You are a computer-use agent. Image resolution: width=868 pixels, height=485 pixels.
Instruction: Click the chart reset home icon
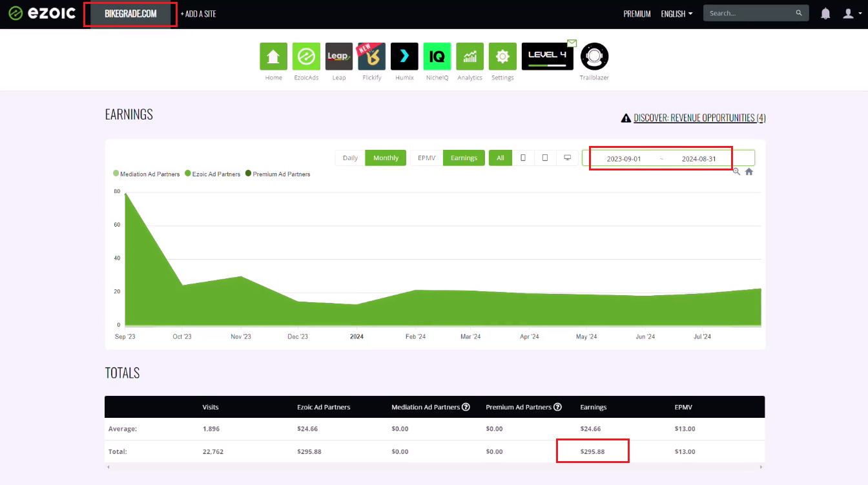coord(749,172)
